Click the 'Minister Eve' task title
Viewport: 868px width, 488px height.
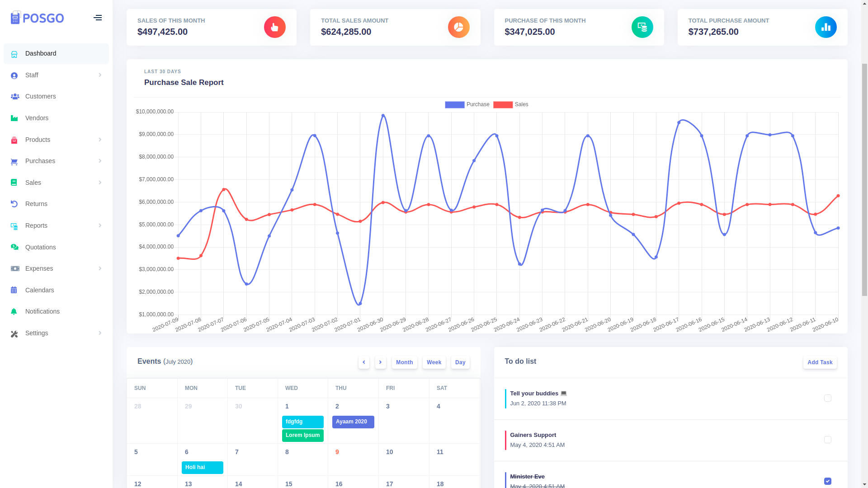click(527, 477)
